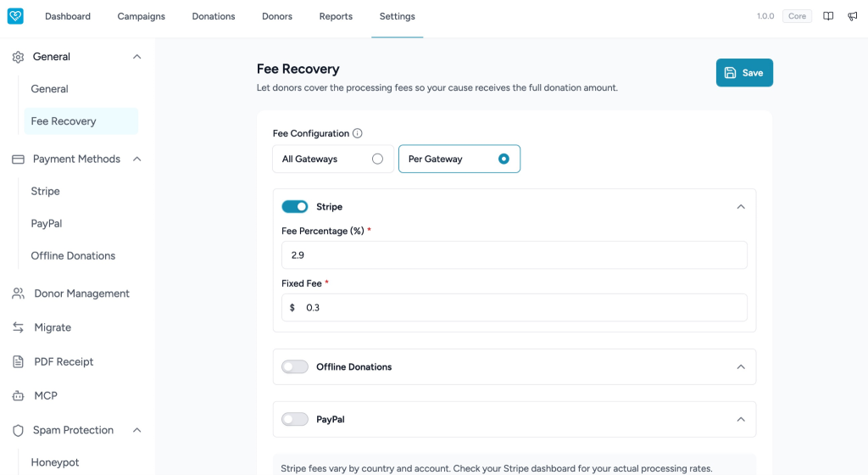Image resolution: width=868 pixels, height=475 pixels.
Task: Open the Donors tab
Action: pyautogui.click(x=277, y=17)
